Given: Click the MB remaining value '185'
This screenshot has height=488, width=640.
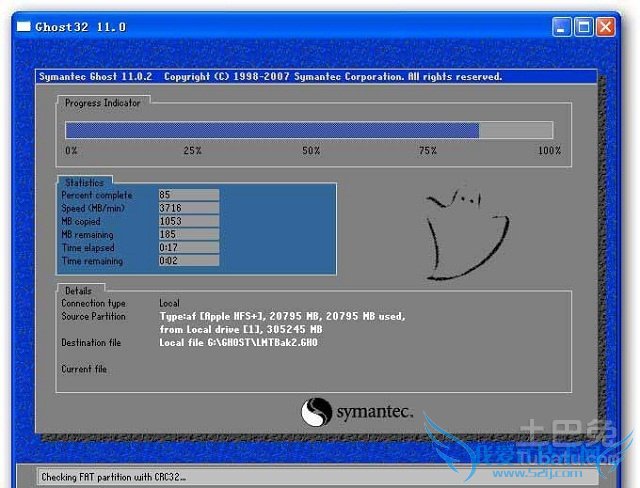Looking at the screenshot, I should point(189,234).
